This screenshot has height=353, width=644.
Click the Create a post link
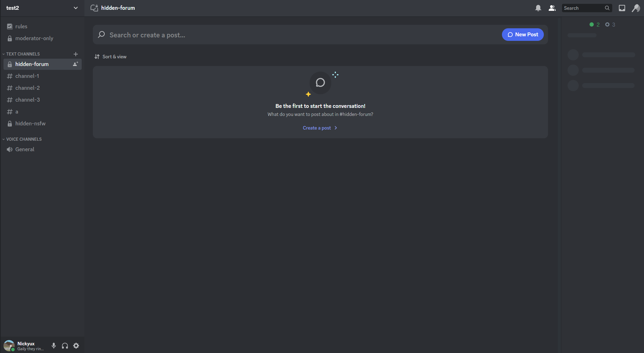(320, 128)
